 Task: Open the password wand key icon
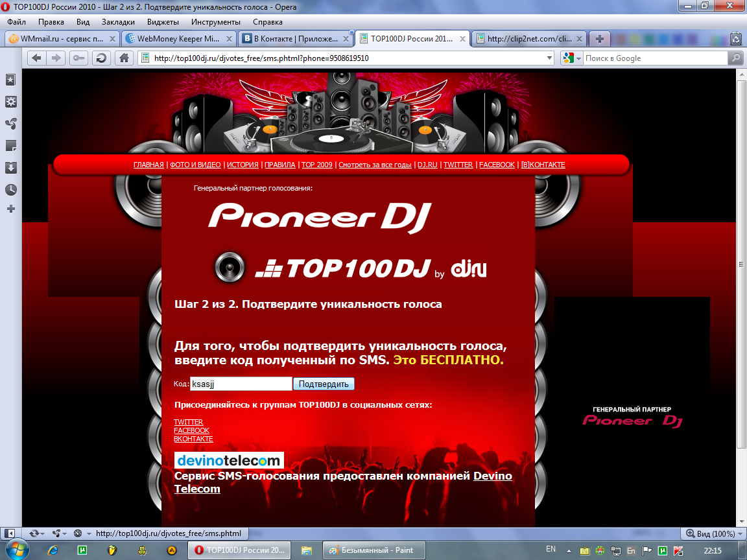pos(78,58)
